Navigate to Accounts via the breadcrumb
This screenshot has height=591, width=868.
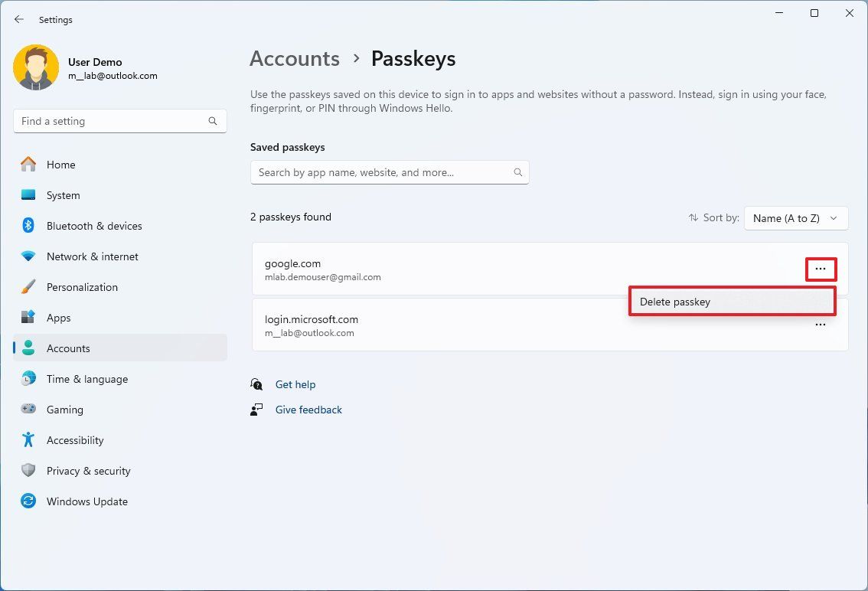click(x=294, y=58)
